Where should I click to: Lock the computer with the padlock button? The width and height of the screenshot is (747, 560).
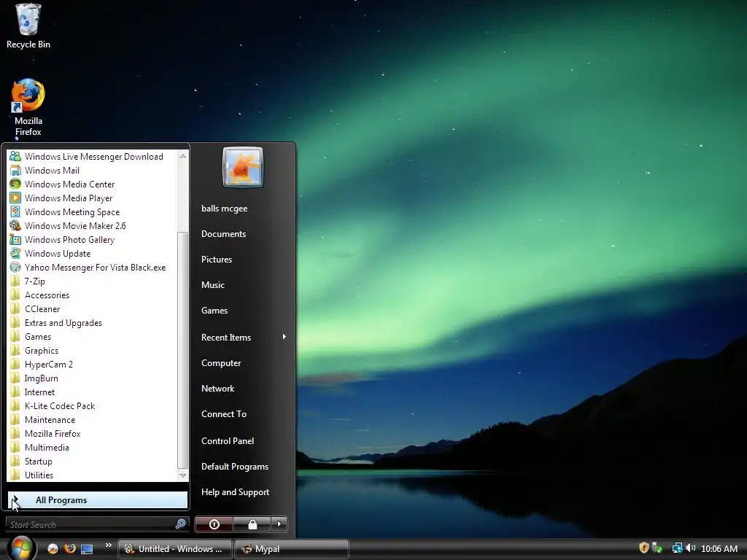click(252, 524)
